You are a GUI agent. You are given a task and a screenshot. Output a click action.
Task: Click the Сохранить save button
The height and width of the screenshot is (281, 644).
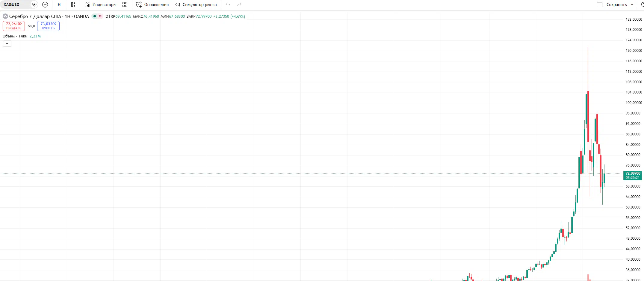point(616,4)
